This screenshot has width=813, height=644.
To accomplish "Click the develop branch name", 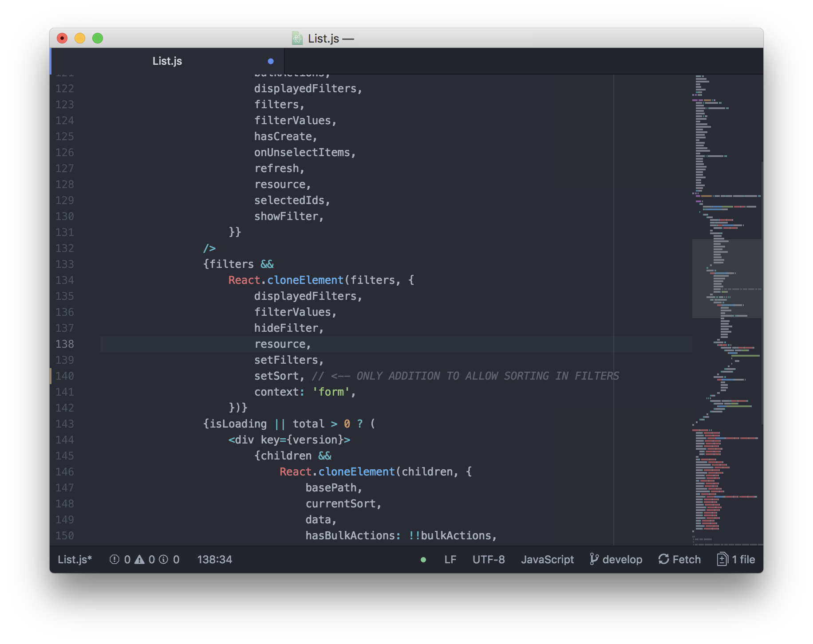I will coord(623,559).
